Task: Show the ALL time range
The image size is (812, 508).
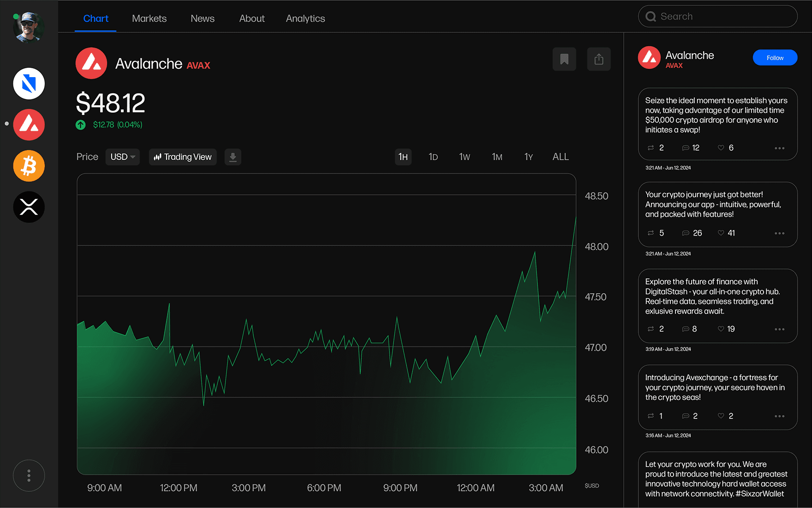Action: click(x=561, y=157)
